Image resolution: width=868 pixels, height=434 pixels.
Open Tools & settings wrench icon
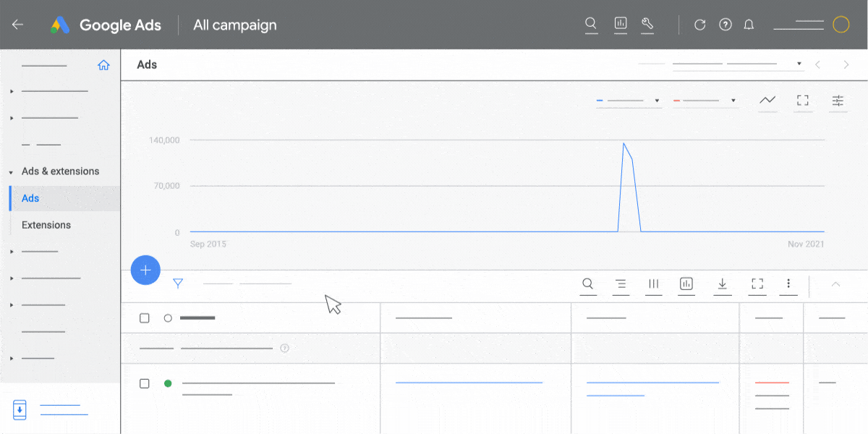(647, 24)
